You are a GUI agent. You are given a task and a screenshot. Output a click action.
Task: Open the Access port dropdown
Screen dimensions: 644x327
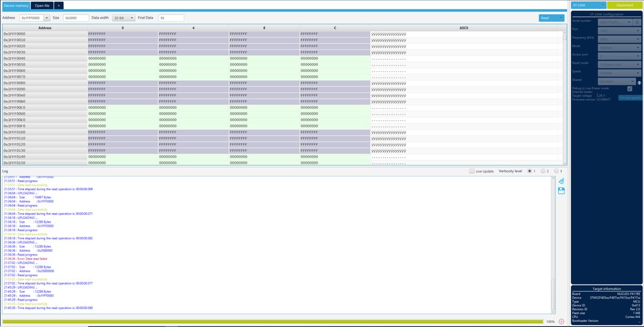(x=620, y=56)
